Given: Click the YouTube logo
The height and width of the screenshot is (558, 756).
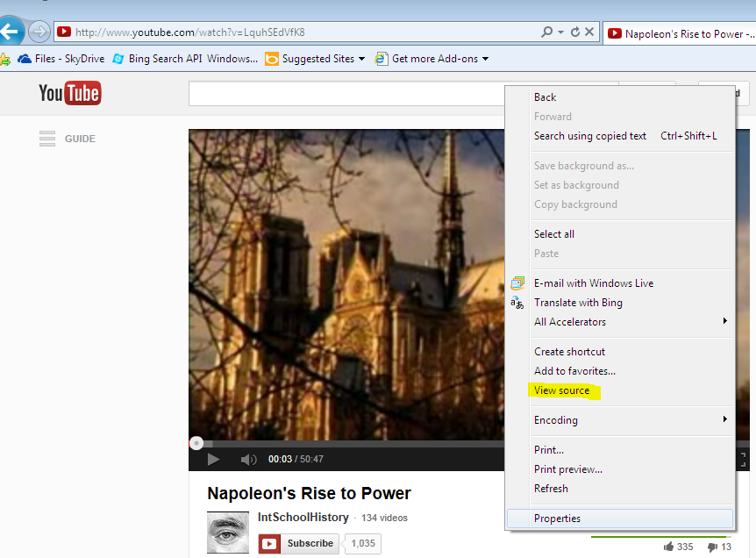Looking at the screenshot, I should click(70, 93).
